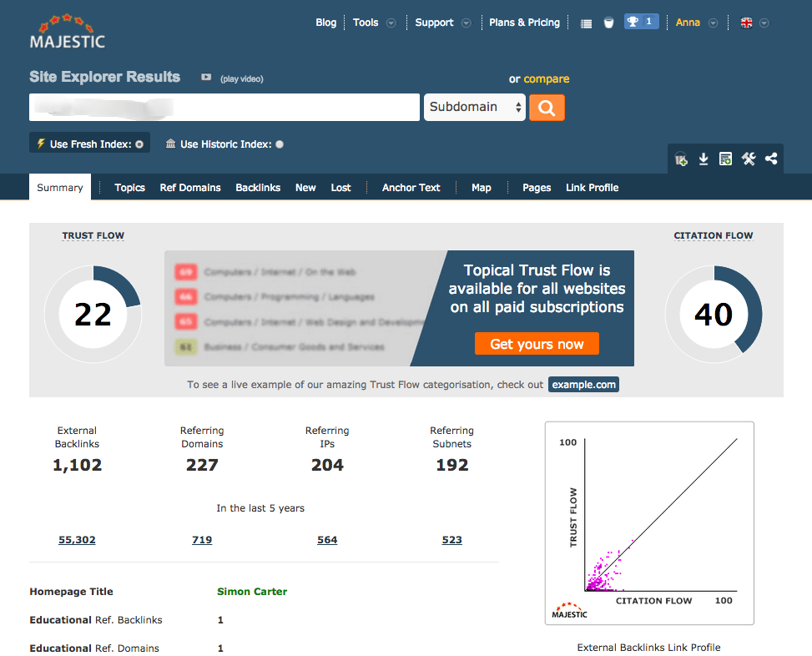Switch to the Pages tab
This screenshot has width=812, height=656.
(x=537, y=188)
